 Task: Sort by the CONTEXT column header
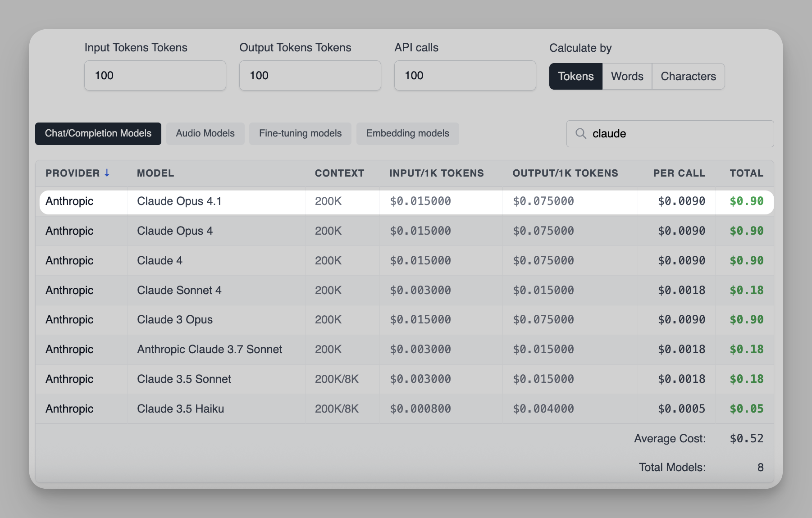pyautogui.click(x=339, y=173)
